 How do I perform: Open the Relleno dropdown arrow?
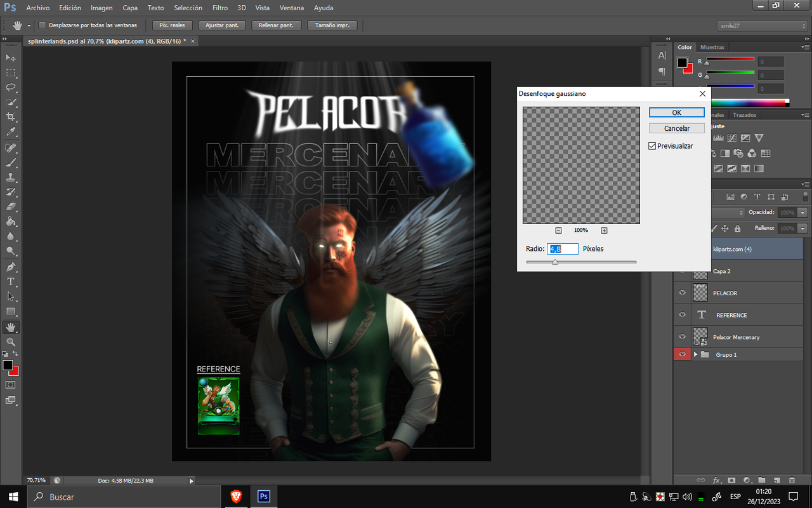pyautogui.click(x=803, y=228)
